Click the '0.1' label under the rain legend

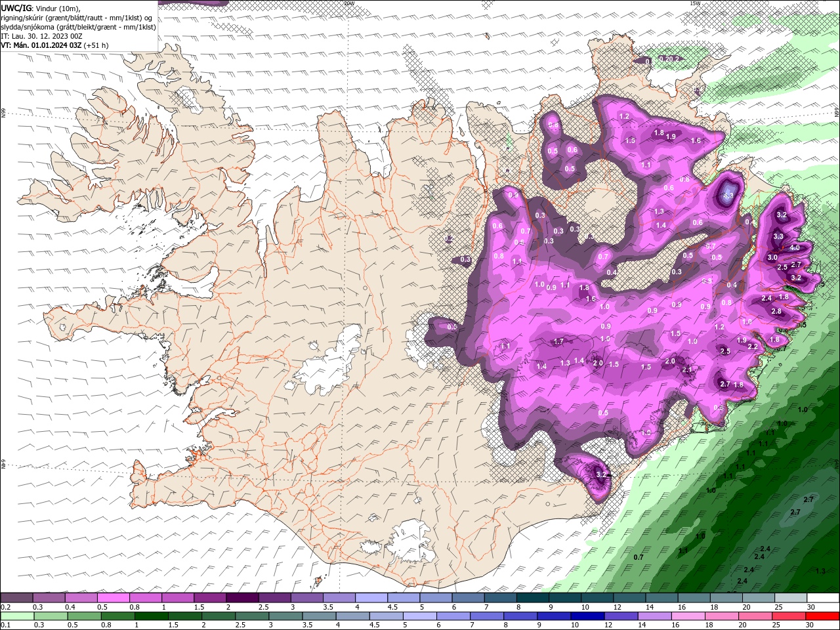click(5, 625)
